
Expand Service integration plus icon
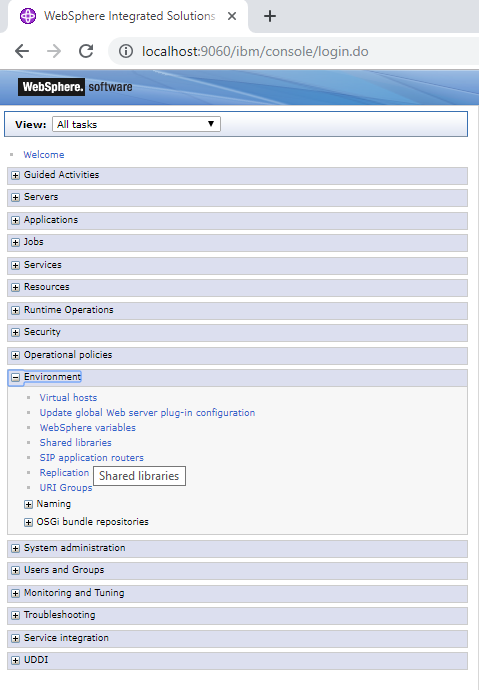[x=15, y=638]
